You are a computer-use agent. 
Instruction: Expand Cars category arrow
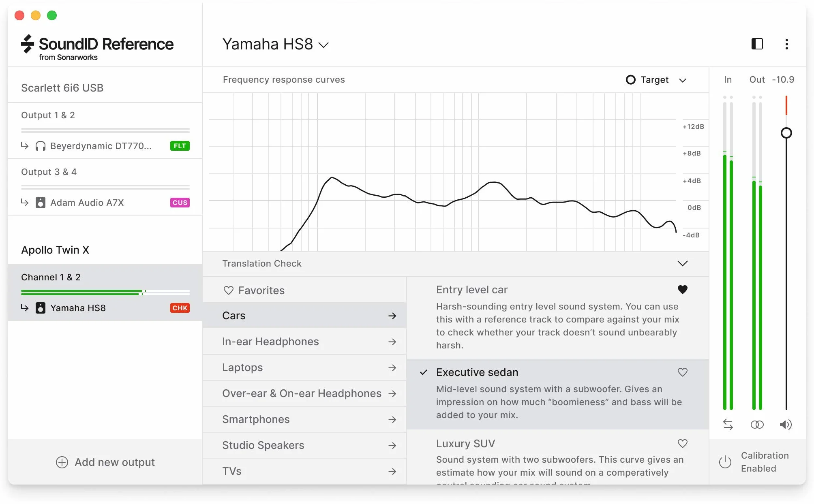392,316
